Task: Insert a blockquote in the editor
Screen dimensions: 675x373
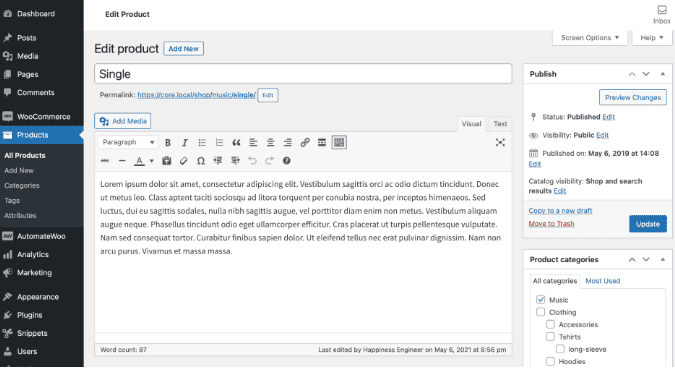Action: point(236,143)
